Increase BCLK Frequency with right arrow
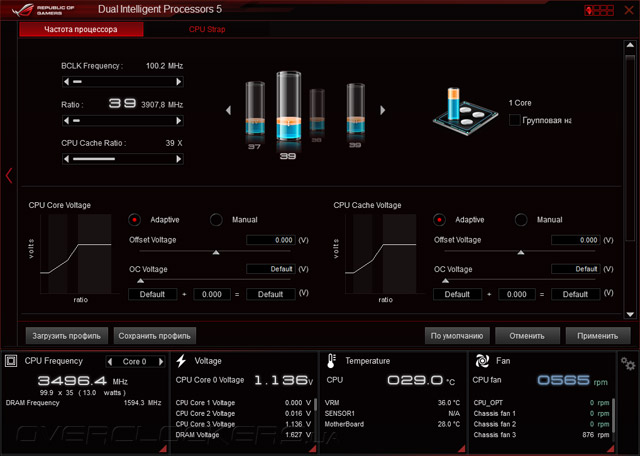Viewport: 640px width, 456px height. pyautogui.click(x=179, y=82)
